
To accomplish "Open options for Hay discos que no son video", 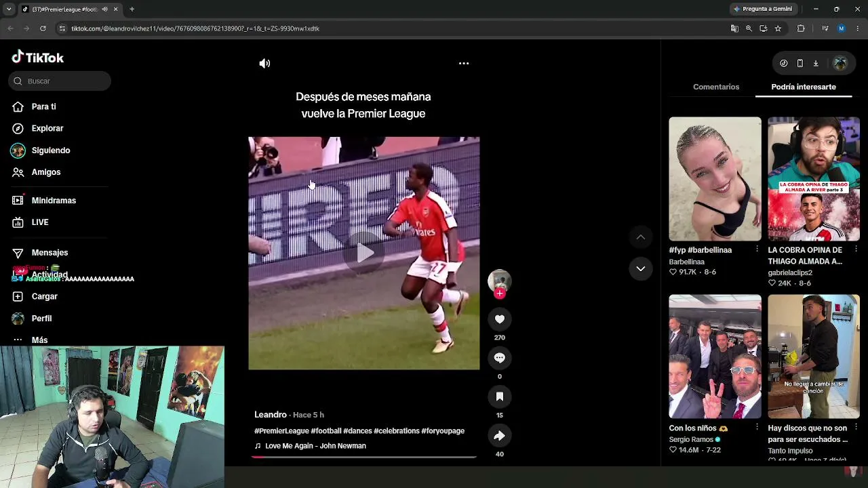I will coord(856,428).
